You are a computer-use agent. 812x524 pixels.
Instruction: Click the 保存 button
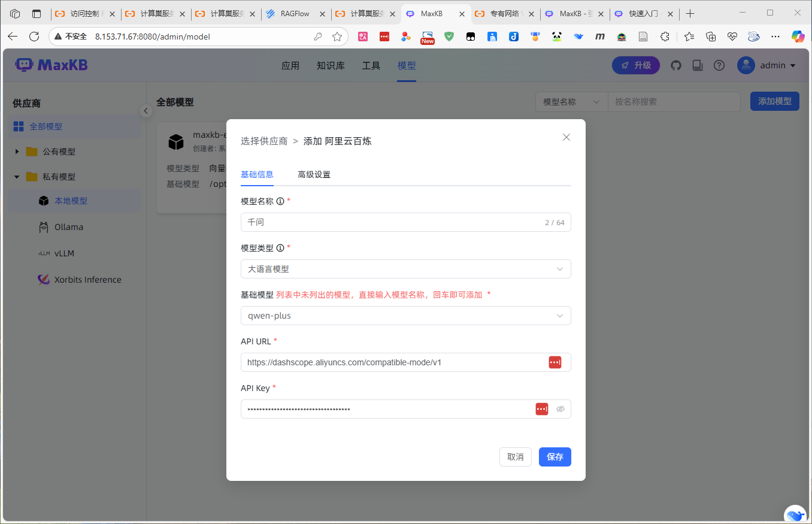555,457
